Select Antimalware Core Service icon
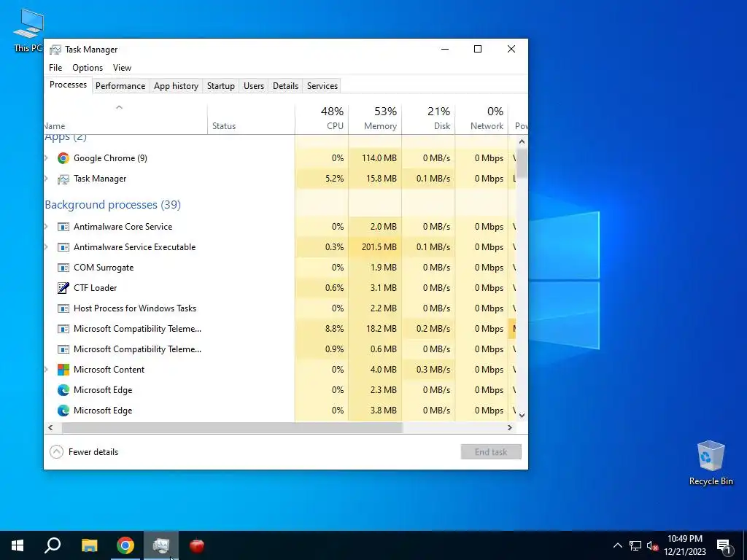Screen dimensions: 747x560 63,227
